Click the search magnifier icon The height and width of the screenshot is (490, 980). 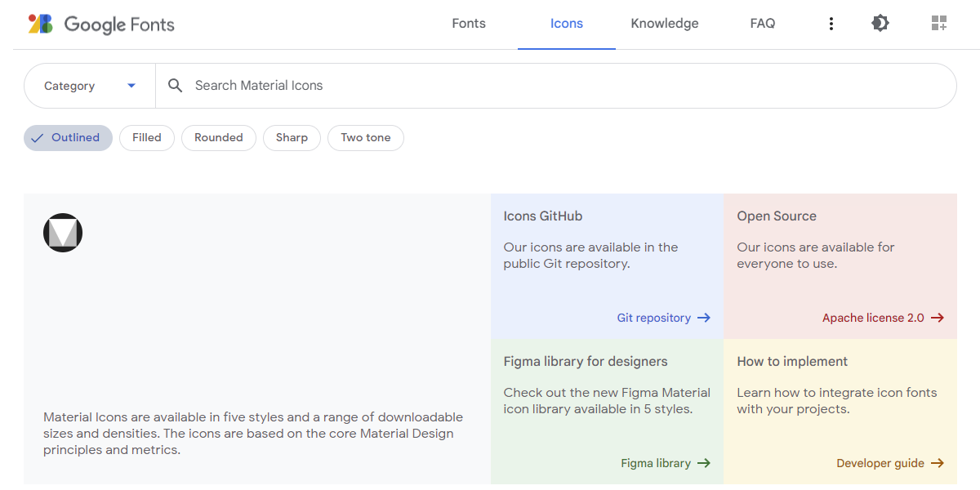(175, 86)
